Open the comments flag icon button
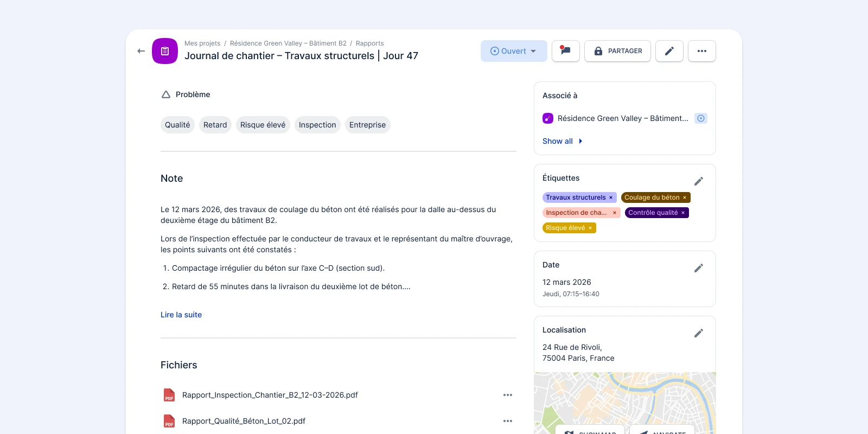 tap(566, 51)
